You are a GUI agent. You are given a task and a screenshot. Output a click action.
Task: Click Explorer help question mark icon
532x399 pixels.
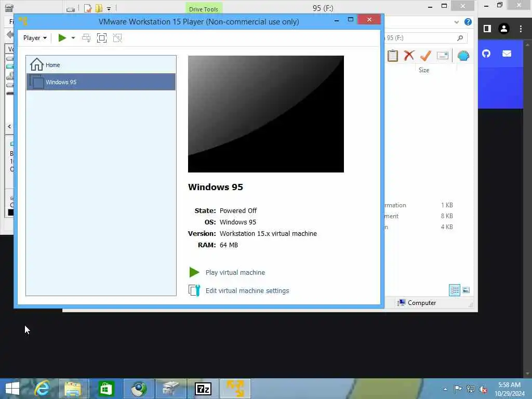pos(468,22)
